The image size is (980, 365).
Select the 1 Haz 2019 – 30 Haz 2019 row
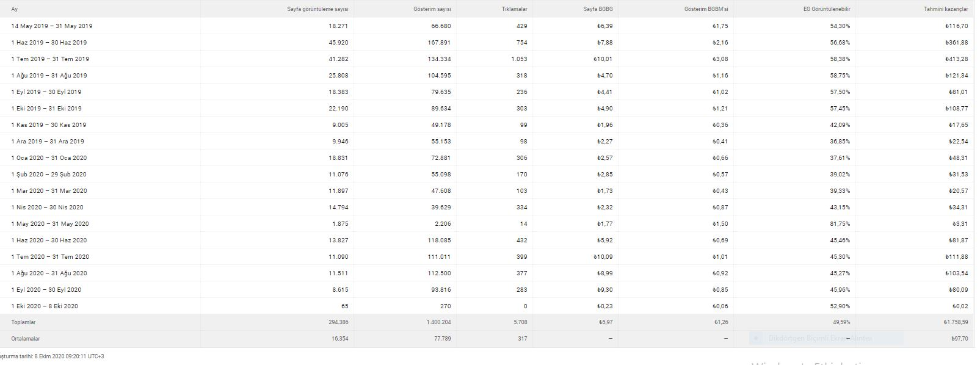click(488, 42)
